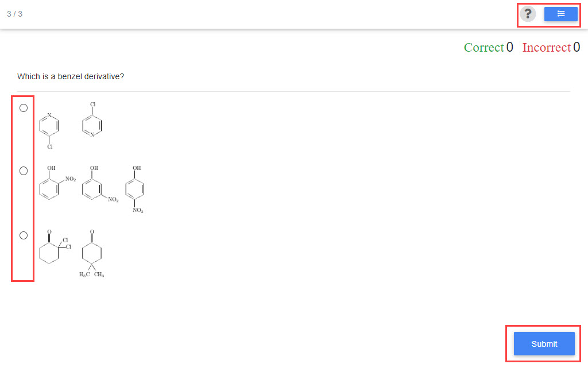Click the dimethylcyclohexanone structure with H3C CH3
588x368 pixels.
(x=92, y=253)
